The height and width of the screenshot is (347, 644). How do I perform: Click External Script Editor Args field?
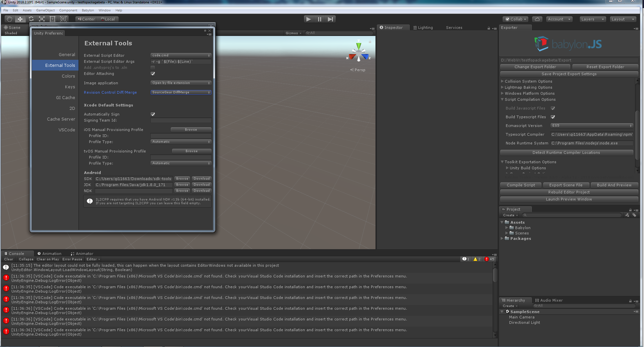coord(181,61)
